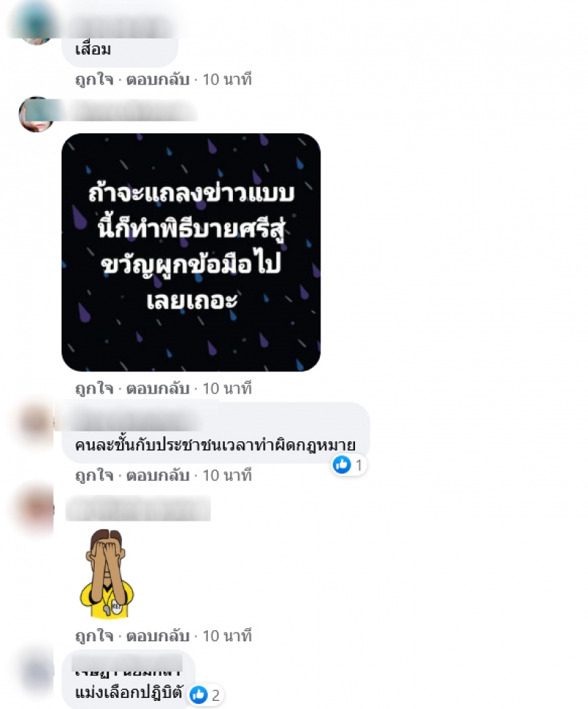Click the comment bubble reading แม่งเลือกปฏิบัติ

coord(129,680)
